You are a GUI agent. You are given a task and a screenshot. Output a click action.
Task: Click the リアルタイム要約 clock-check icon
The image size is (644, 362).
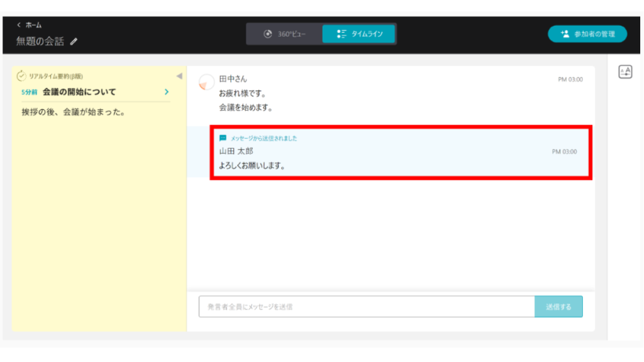tap(21, 76)
